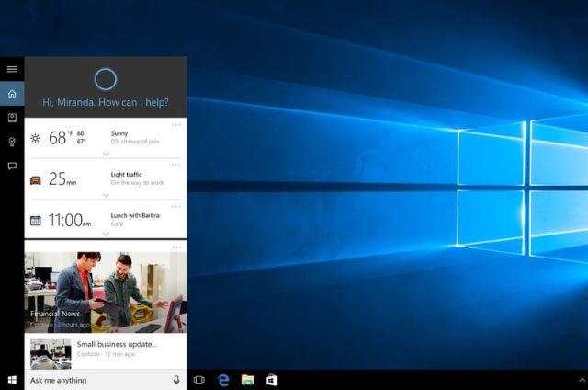Click the car traffic icon
Viewport: 588px width, 390px height.
click(x=36, y=180)
